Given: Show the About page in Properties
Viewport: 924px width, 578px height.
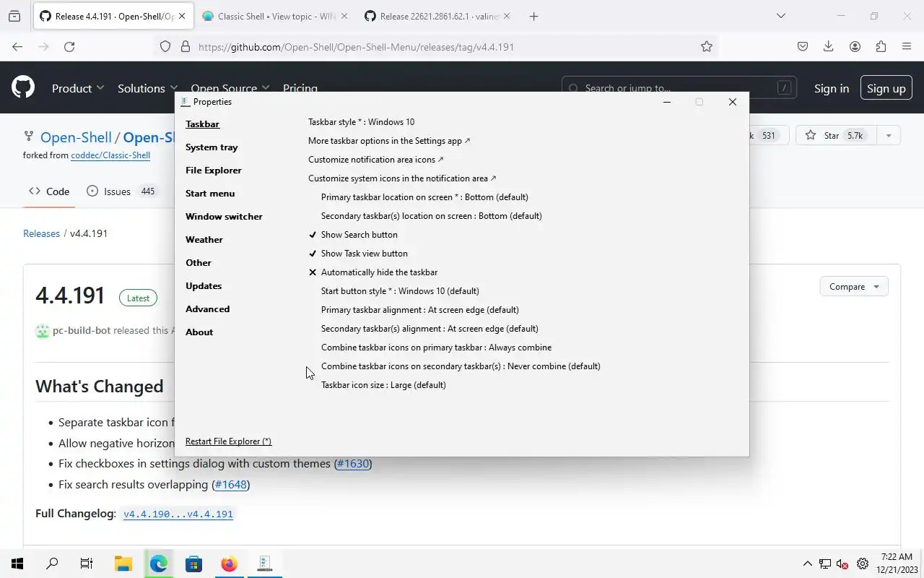Looking at the screenshot, I should coord(199,332).
